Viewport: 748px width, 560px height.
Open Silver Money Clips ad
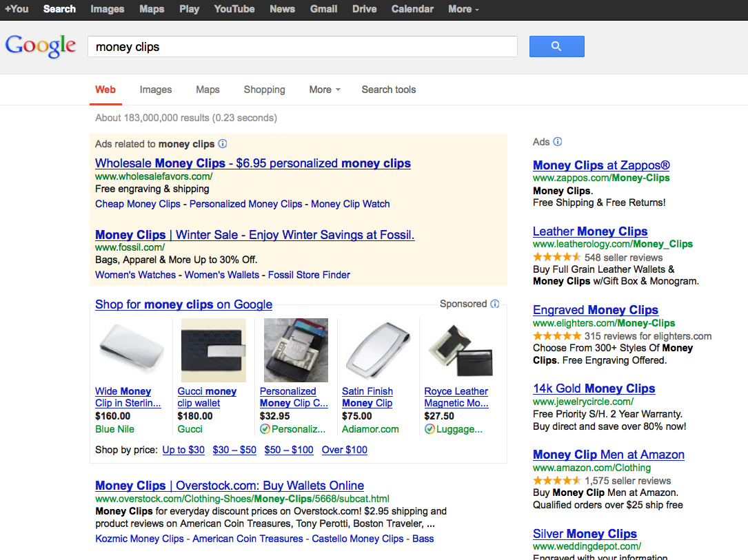585,534
